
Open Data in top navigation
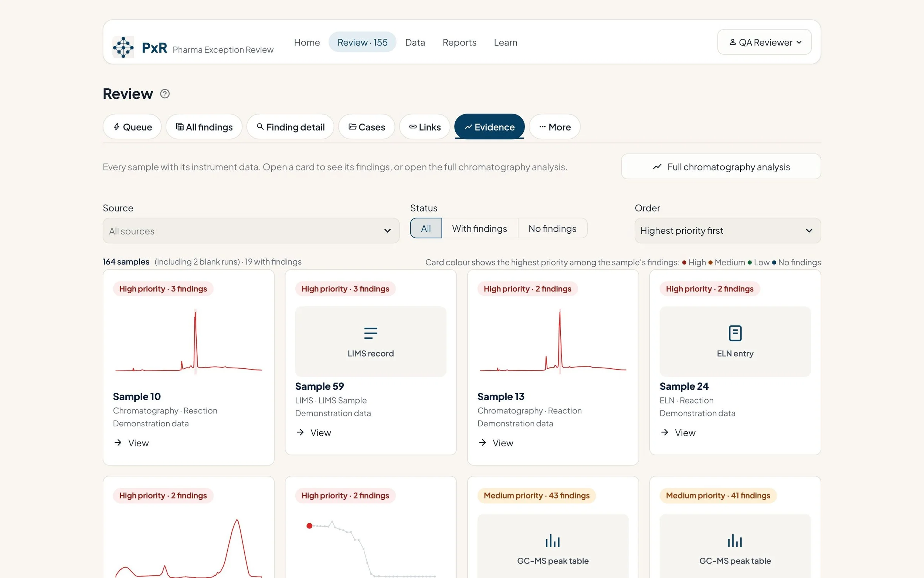(x=415, y=42)
